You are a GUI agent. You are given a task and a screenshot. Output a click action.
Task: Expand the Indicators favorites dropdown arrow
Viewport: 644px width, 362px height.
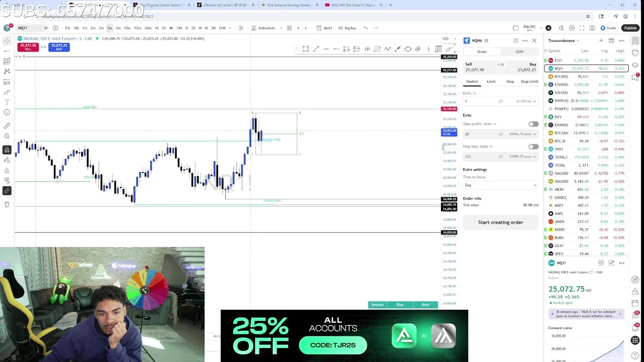point(281,28)
